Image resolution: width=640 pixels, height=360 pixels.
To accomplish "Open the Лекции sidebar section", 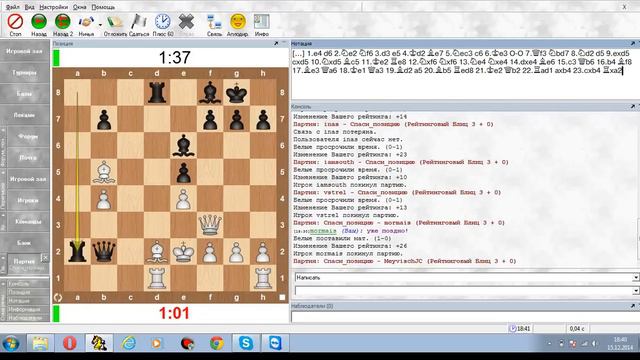I will coord(24,115).
